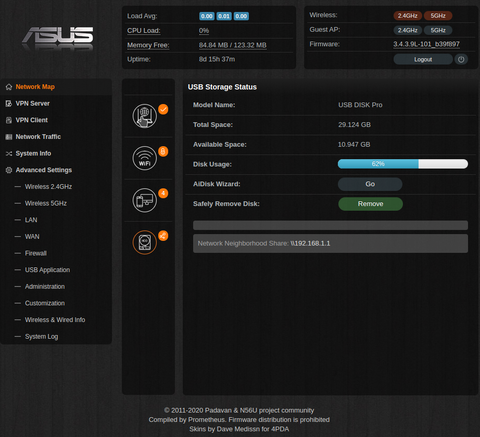
Task: Open Wireless & Wired Info
Action: [x=55, y=320]
